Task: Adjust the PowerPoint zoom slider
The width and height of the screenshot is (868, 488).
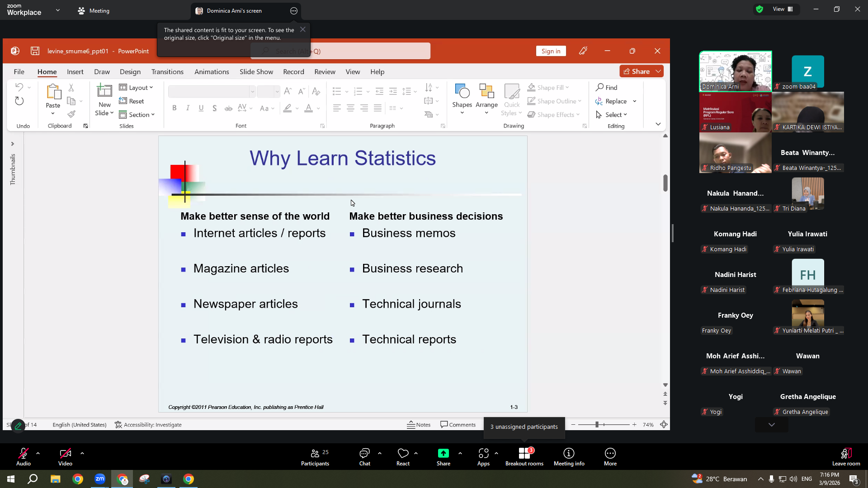Action: [597, 424]
